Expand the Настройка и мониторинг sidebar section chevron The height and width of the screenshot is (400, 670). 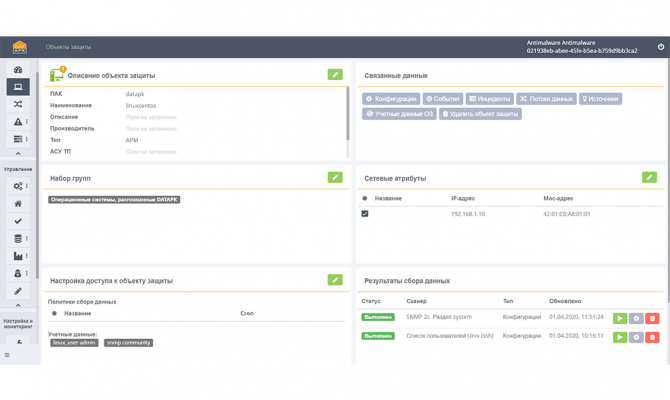coord(18,342)
